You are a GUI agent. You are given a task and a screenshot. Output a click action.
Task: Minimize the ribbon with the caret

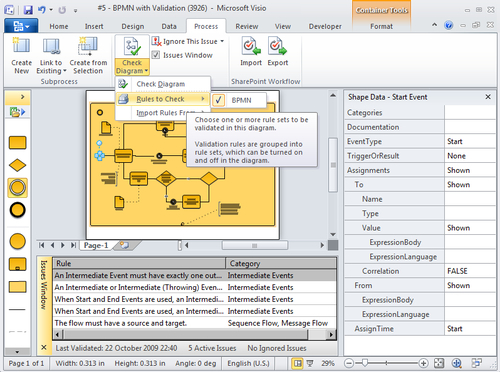(x=434, y=25)
